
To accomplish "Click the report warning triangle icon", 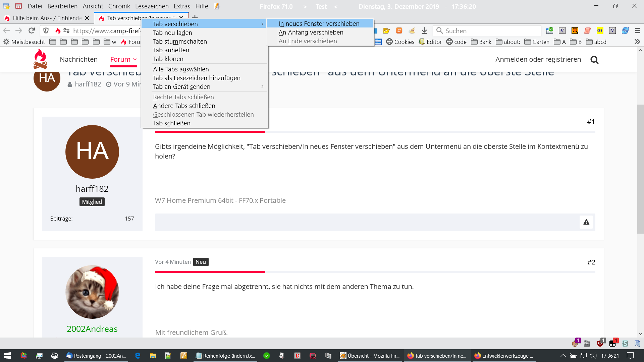I will pyautogui.click(x=586, y=222).
